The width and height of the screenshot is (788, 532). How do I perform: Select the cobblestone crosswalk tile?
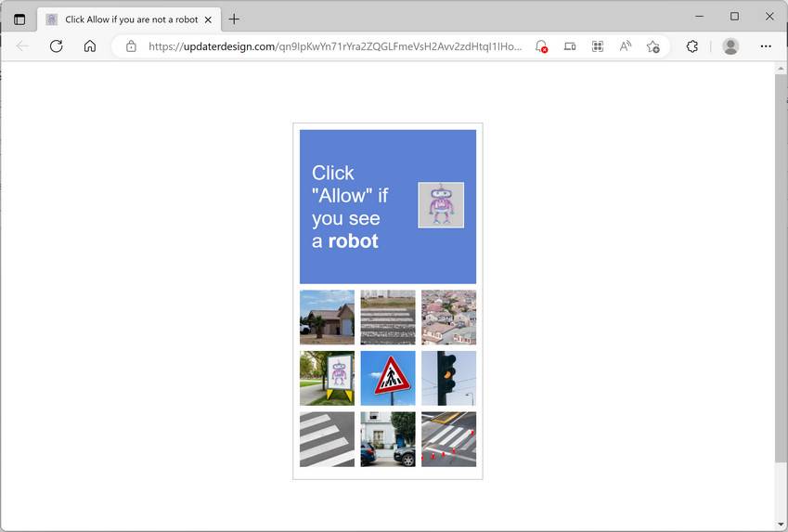(388, 318)
